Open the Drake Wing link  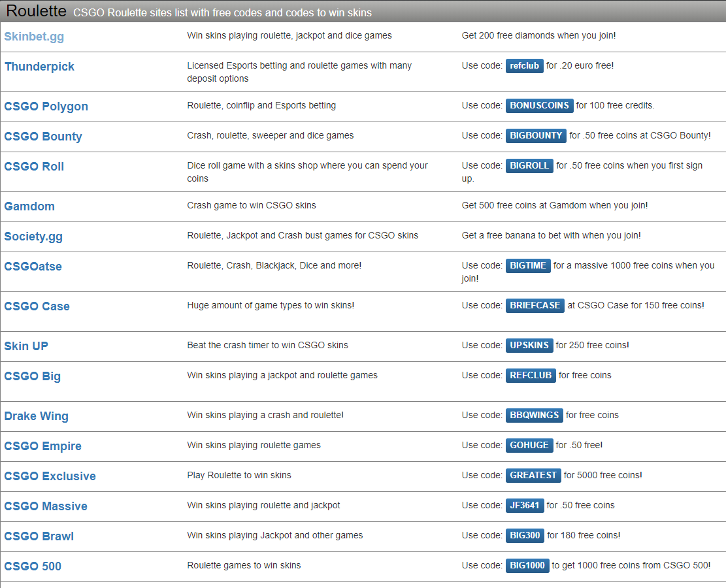(x=36, y=416)
